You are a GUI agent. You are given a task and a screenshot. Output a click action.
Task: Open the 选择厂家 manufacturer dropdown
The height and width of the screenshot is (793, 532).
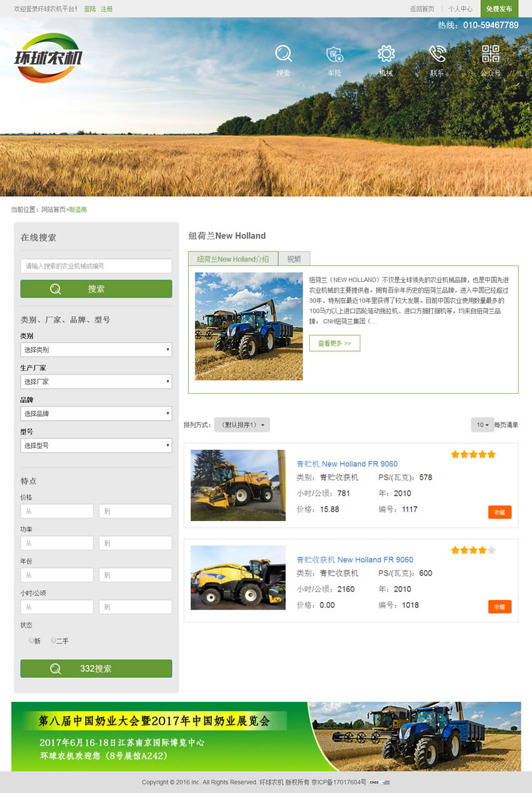point(96,382)
